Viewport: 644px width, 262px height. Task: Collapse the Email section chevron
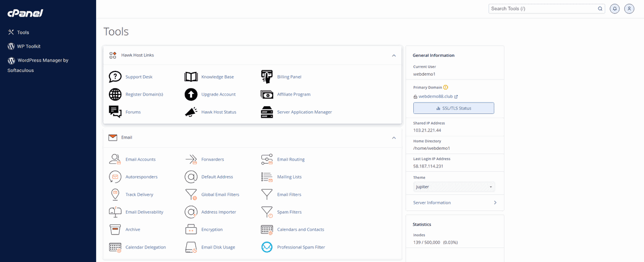pyautogui.click(x=394, y=137)
